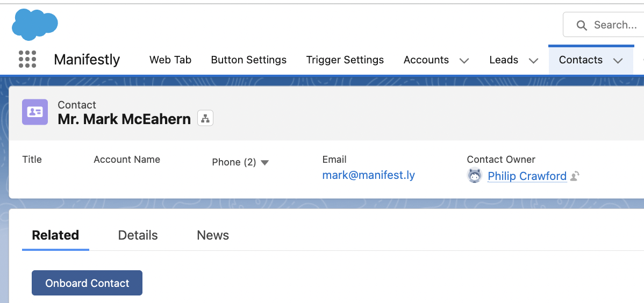Expand the Leads tab dropdown arrow
The width and height of the screenshot is (644, 303).
pos(533,60)
